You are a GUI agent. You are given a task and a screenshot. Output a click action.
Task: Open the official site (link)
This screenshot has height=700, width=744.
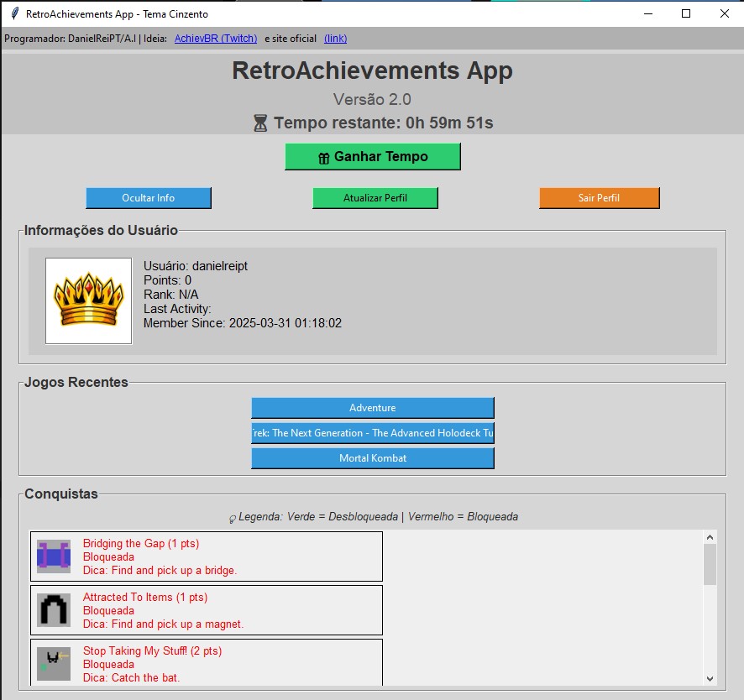point(335,39)
